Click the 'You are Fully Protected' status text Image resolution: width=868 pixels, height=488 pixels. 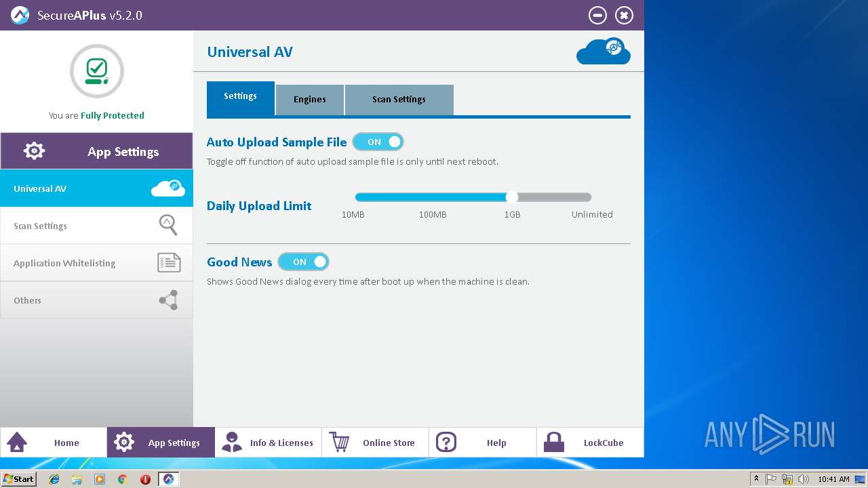[x=96, y=116]
